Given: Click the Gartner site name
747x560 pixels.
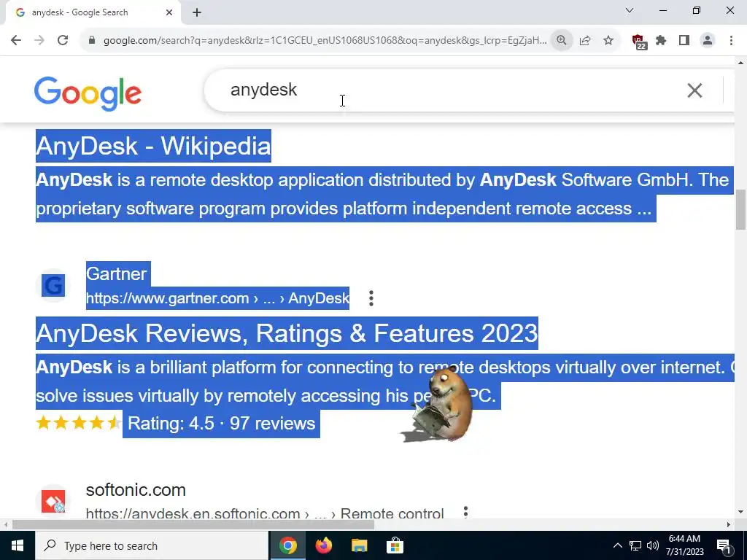Looking at the screenshot, I should [x=117, y=274].
